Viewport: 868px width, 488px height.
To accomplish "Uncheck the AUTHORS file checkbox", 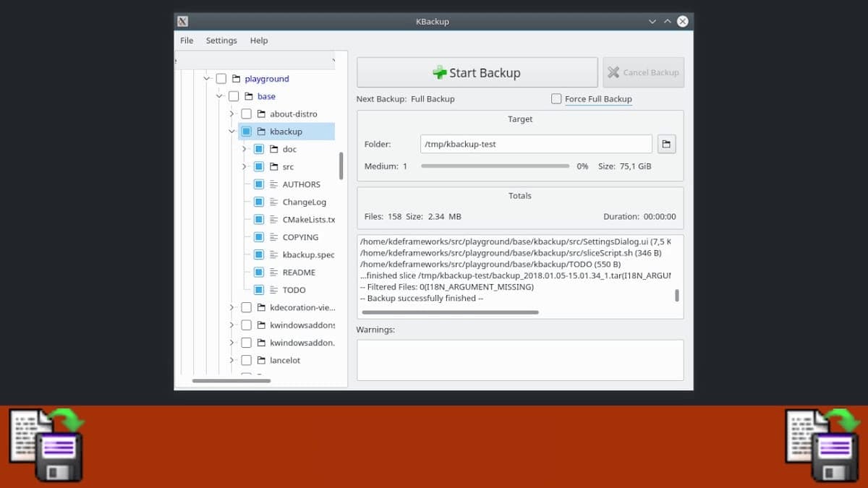I will tap(259, 184).
